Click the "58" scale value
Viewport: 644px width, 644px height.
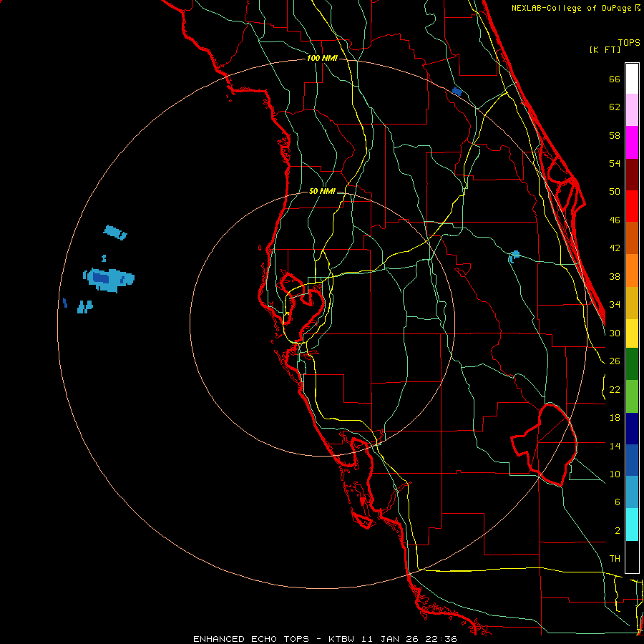pyautogui.click(x=615, y=135)
